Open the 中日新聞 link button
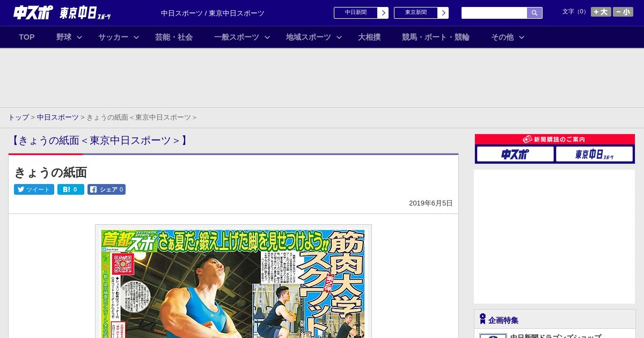This screenshot has width=644, height=338. (356, 13)
